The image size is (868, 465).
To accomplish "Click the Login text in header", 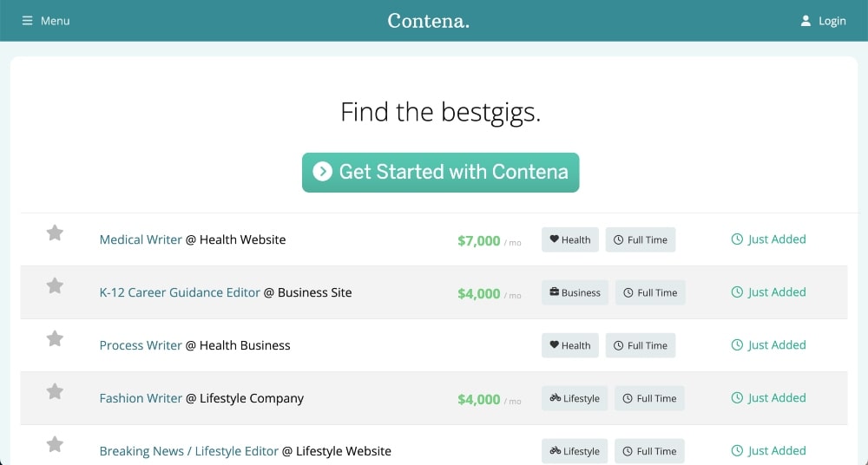I will (832, 21).
